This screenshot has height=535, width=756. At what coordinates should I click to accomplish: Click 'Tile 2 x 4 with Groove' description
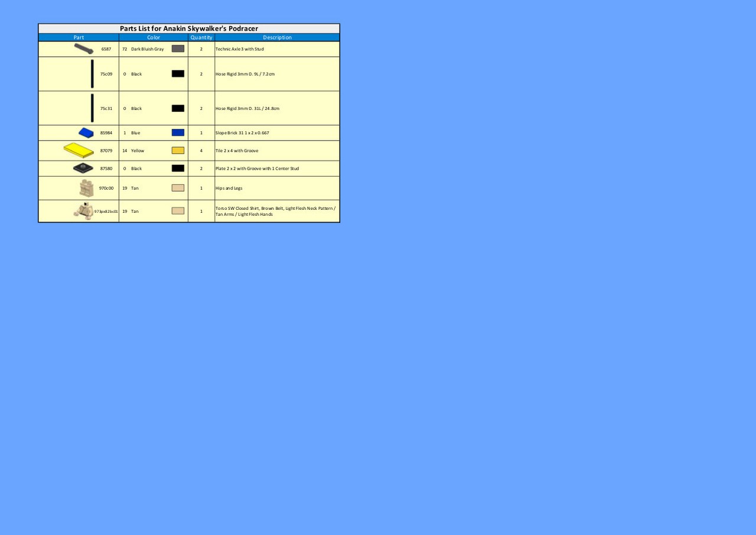coord(237,151)
